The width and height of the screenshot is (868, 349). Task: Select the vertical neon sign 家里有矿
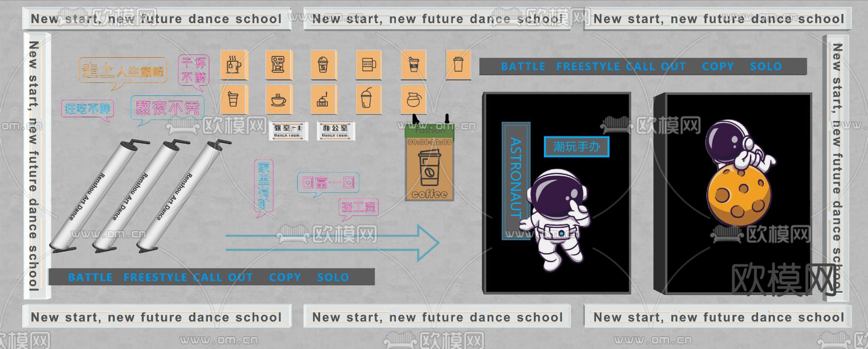coord(263,188)
